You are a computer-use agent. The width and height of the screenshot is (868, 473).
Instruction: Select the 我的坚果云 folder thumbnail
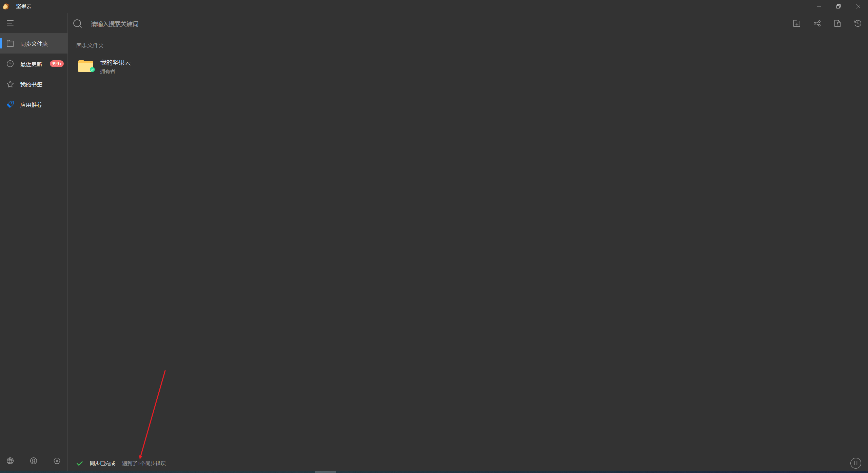86,66
